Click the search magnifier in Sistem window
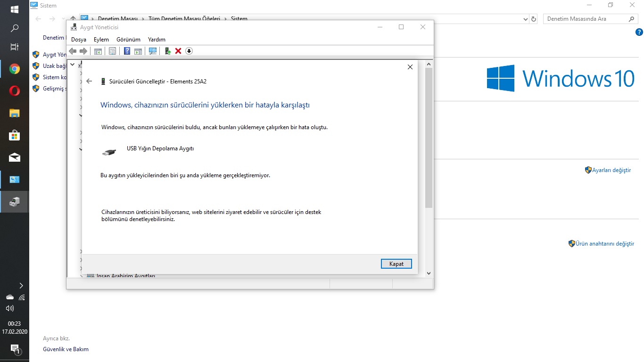 tap(632, 19)
